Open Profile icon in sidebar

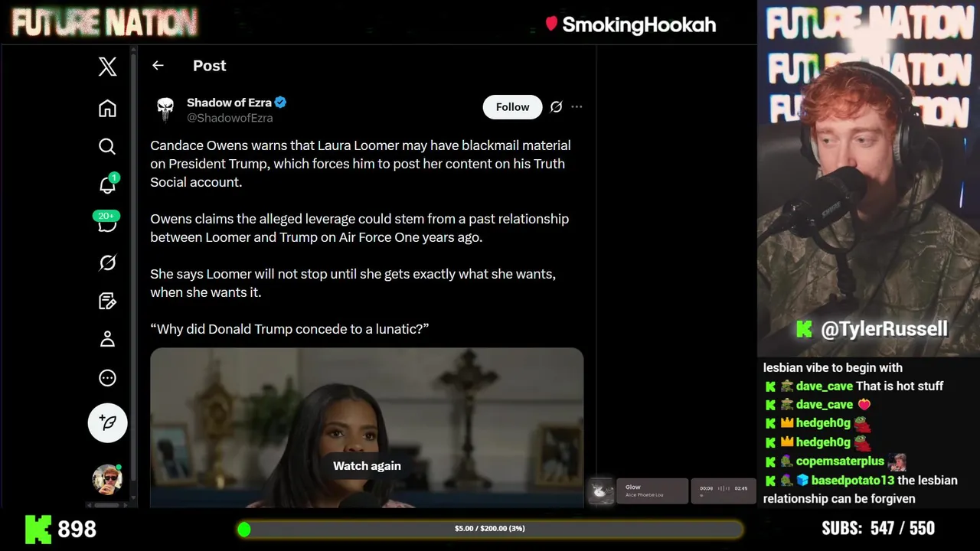(107, 339)
